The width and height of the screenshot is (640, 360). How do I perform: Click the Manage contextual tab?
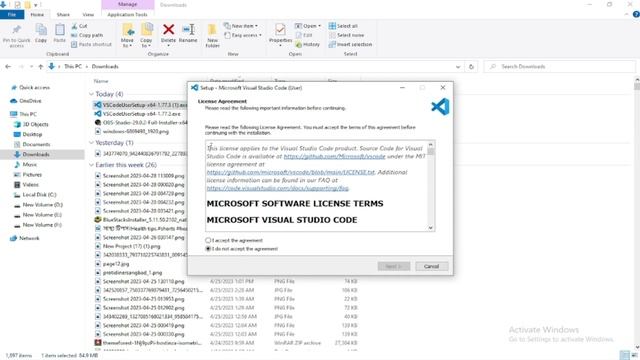click(x=127, y=4)
